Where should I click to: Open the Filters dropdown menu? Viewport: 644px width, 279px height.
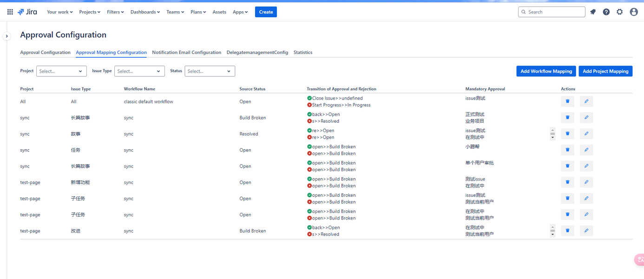[x=115, y=12]
